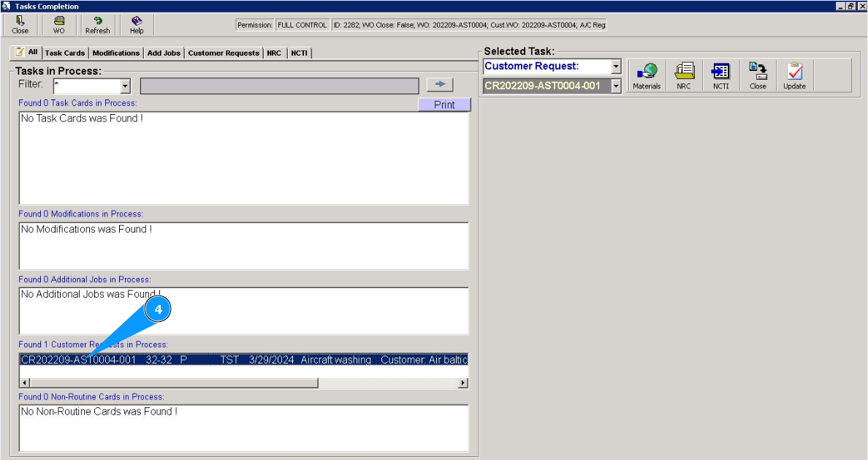Click the NRC icon in Selected Task panel
The height and width of the screenshot is (460, 868).
click(x=684, y=76)
